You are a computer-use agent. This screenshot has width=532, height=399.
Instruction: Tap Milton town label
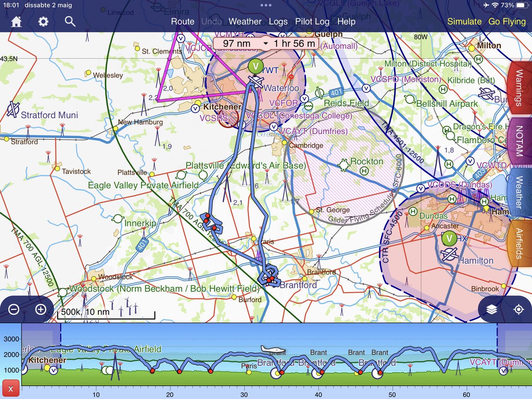click(x=489, y=45)
